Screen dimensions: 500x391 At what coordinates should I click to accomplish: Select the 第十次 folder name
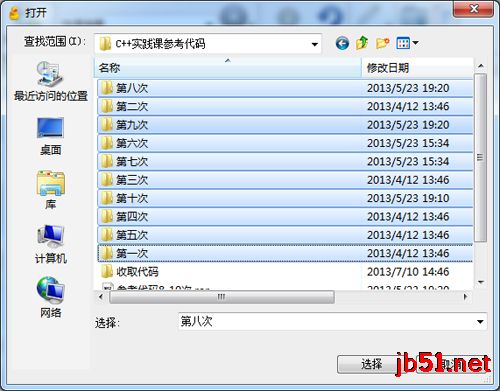point(132,198)
